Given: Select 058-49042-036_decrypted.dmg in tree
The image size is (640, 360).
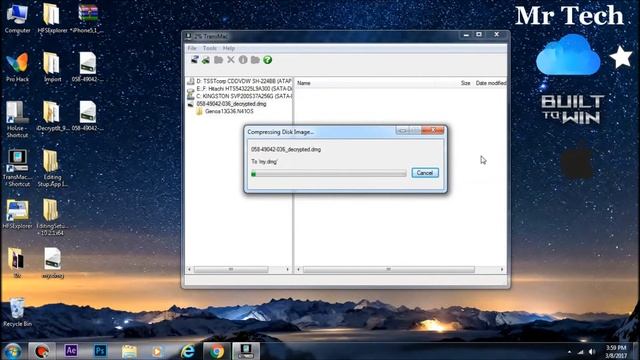Looking at the screenshot, I should (x=227, y=104).
